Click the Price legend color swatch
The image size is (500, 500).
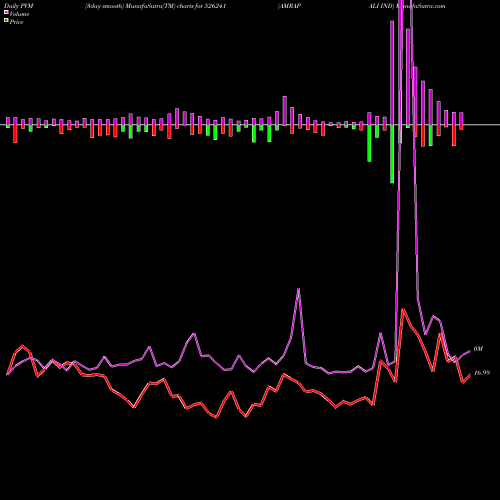click(6, 21)
